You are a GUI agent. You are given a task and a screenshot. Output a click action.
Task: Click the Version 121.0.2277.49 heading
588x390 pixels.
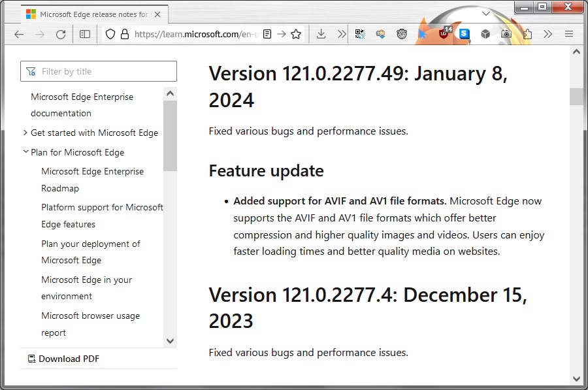click(358, 87)
